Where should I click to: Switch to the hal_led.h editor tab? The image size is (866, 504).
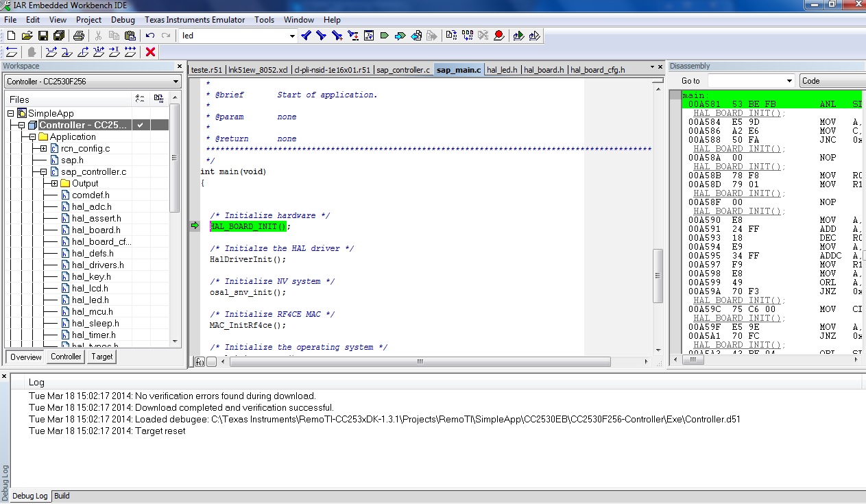coord(503,70)
